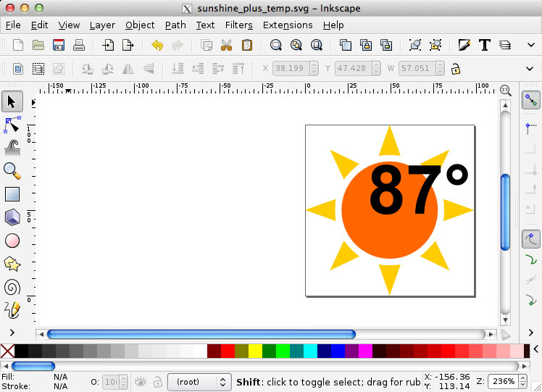Image resolution: width=542 pixels, height=392 pixels.
Task: Select the Ellipse circle tool
Action: coord(12,241)
